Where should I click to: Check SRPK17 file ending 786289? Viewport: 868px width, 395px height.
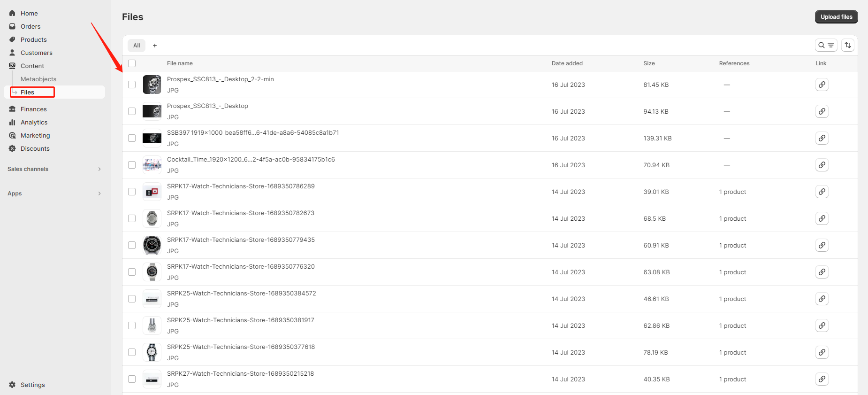coord(132,192)
